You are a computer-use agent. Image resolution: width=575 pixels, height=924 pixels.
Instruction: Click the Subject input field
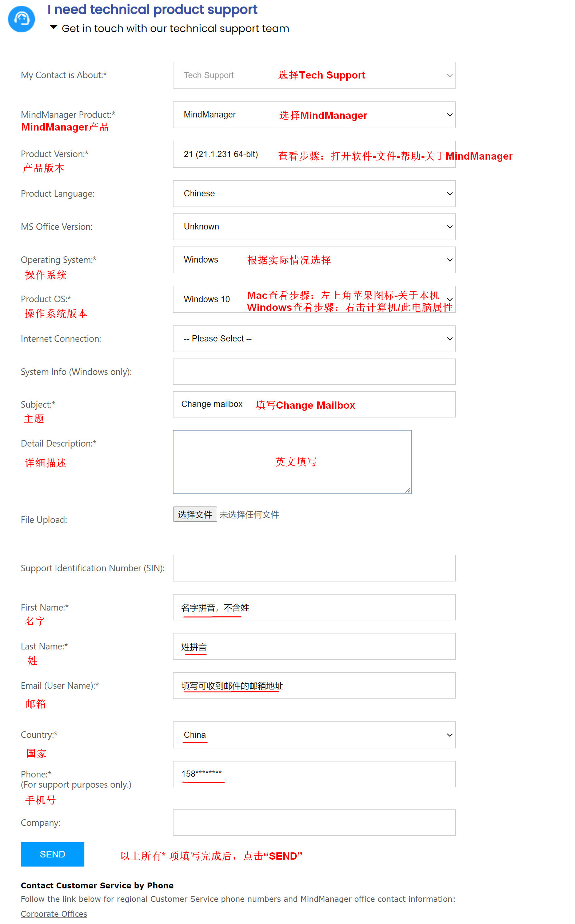[x=314, y=404]
